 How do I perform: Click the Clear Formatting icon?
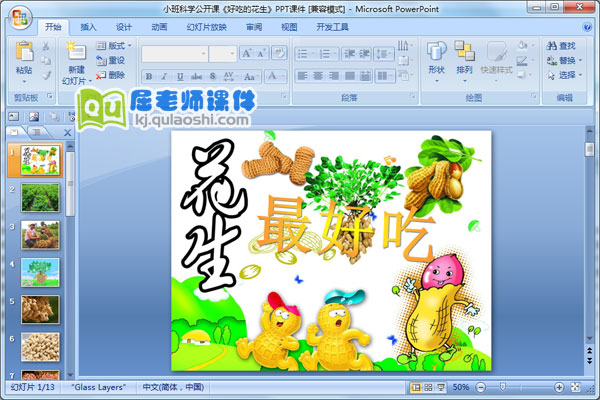coord(279,53)
